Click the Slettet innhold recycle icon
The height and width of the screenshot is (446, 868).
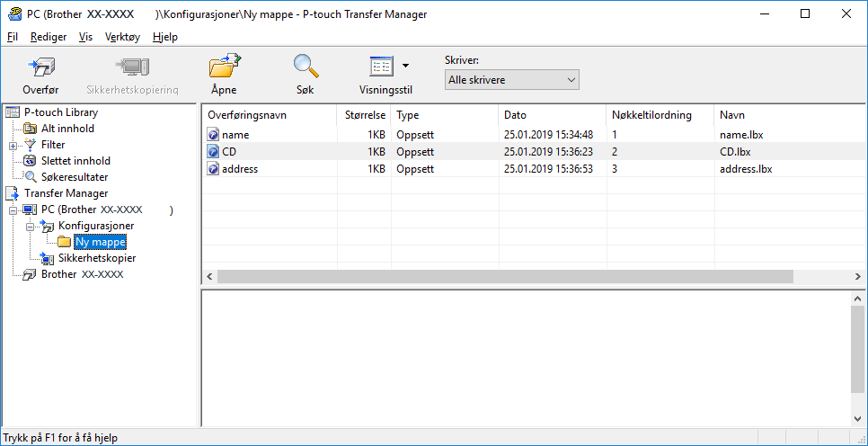pos(30,161)
